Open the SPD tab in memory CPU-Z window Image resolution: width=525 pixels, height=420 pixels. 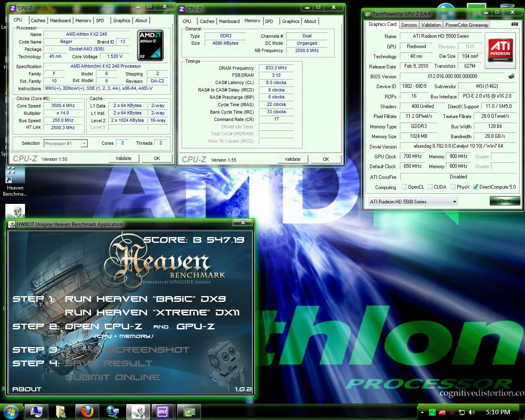tap(269, 21)
